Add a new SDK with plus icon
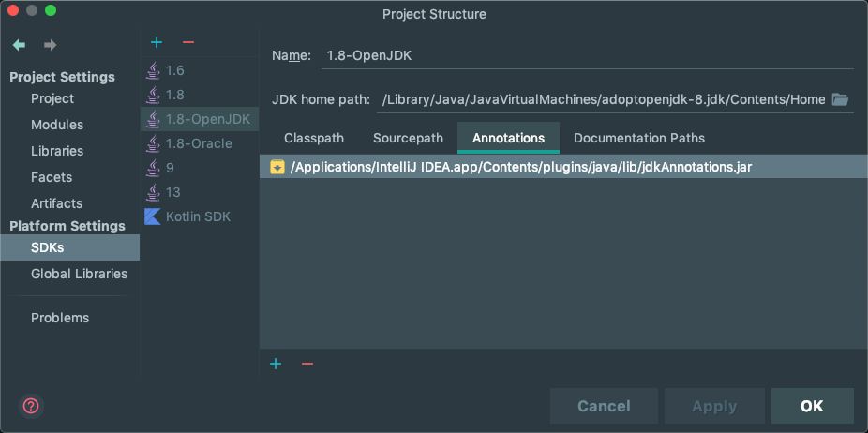This screenshot has width=868, height=433. click(x=157, y=42)
